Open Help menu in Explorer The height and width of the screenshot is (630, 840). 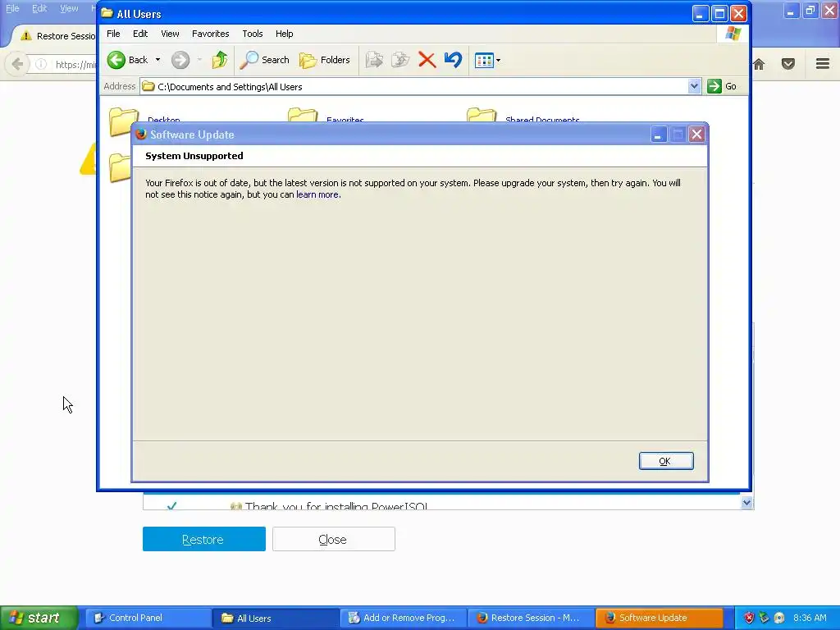point(285,34)
